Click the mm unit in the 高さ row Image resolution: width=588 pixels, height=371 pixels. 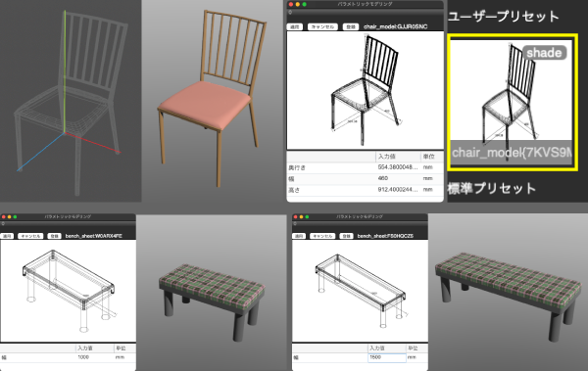(x=428, y=190)
